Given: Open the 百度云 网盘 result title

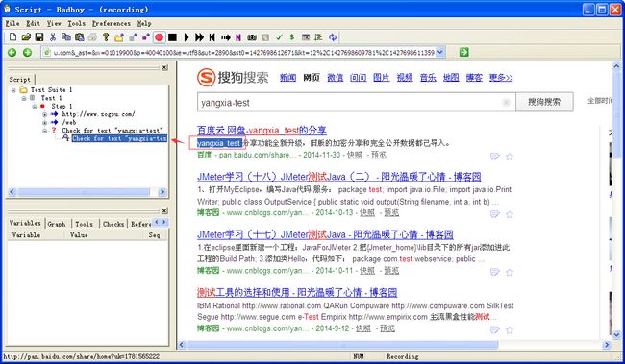Looking at the screenshot, I should (x=262, y=131).
